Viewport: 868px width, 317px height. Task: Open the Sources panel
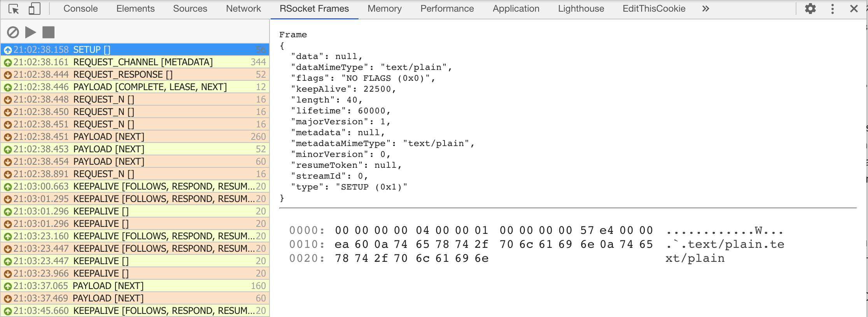tap(189, 8)
